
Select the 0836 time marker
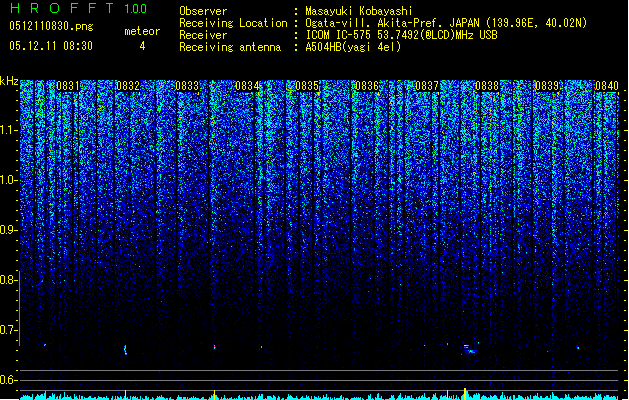click(x=367, y=86)
